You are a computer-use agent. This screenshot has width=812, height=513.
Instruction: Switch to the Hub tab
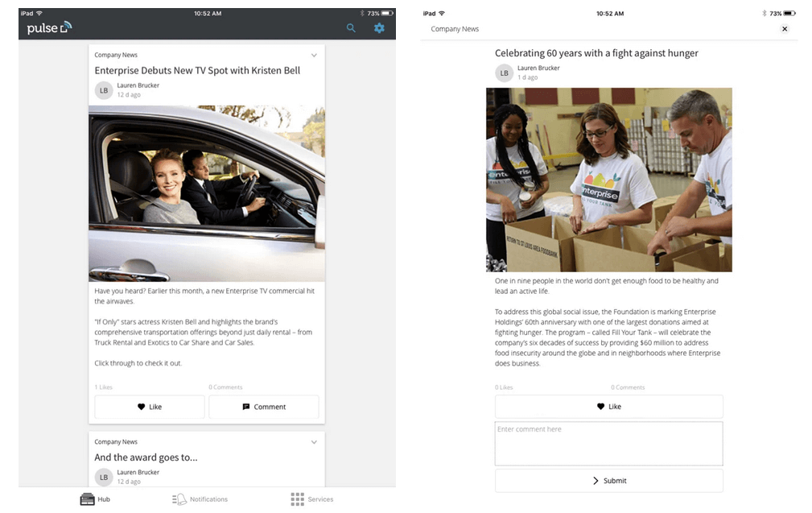pos(95,499)
